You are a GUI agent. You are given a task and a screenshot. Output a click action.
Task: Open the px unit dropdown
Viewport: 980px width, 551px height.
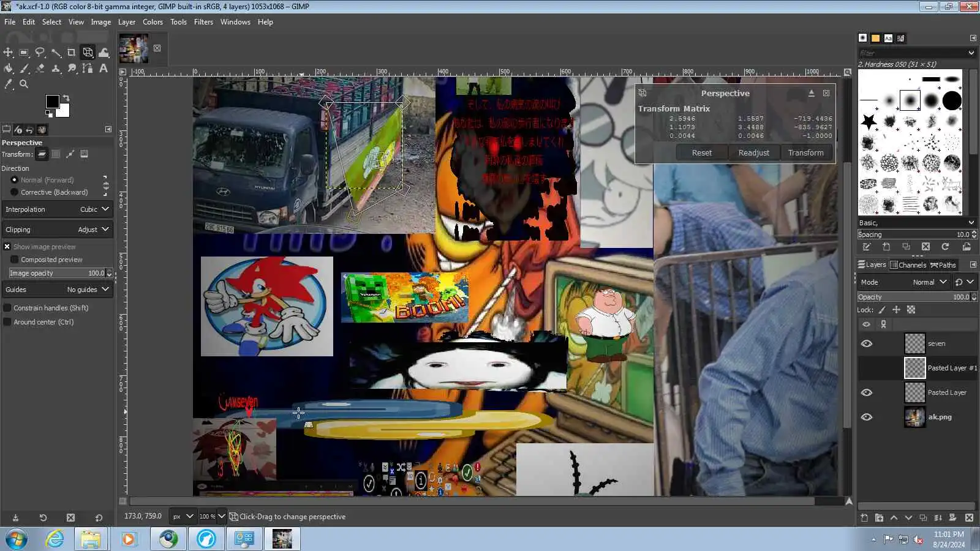tap(183, 517)
